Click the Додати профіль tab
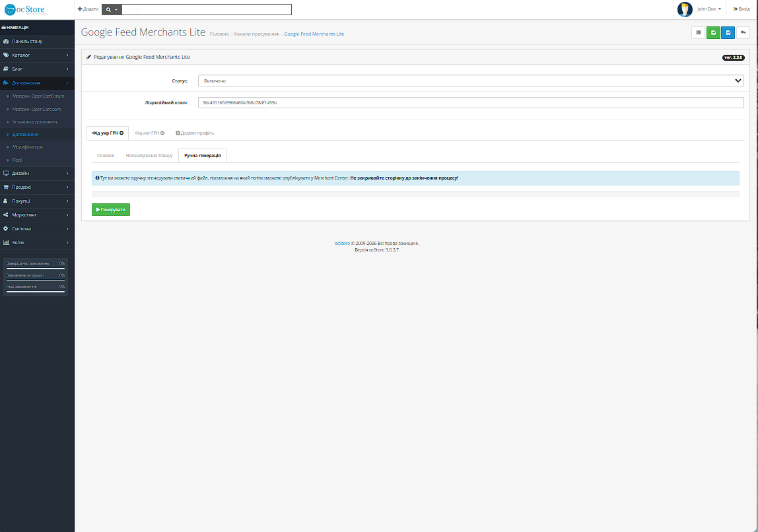Screen dimensions: 758x532 point(195,133)
